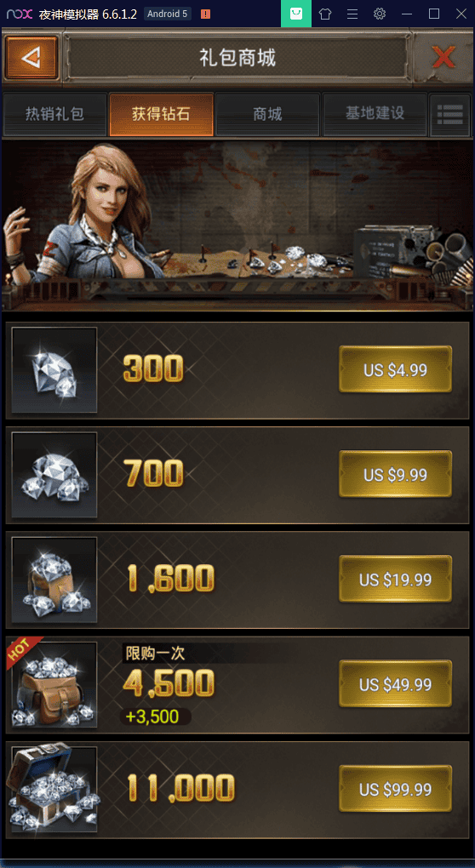Switch to the 商城 tab

pyautogui.click(x=268, y=115)
